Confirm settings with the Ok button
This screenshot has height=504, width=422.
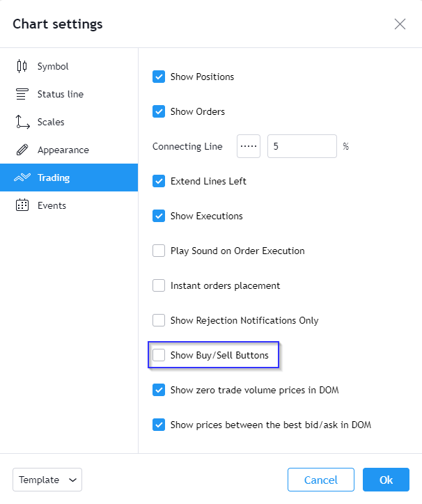point(386,480)
